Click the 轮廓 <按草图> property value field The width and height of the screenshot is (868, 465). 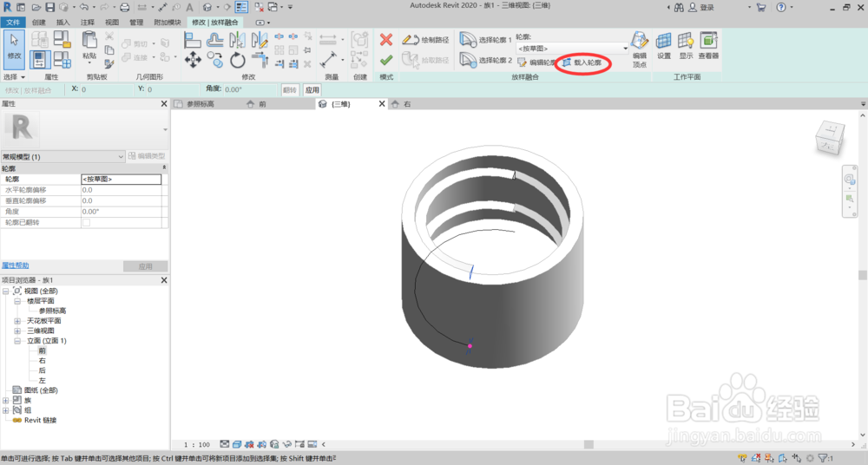click(x=122, y=180)
